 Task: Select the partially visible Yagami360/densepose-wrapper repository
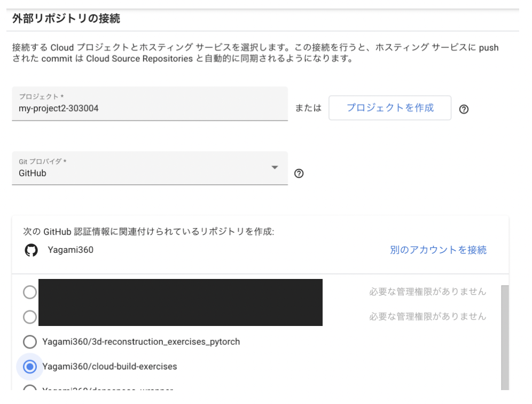(29, 389)
